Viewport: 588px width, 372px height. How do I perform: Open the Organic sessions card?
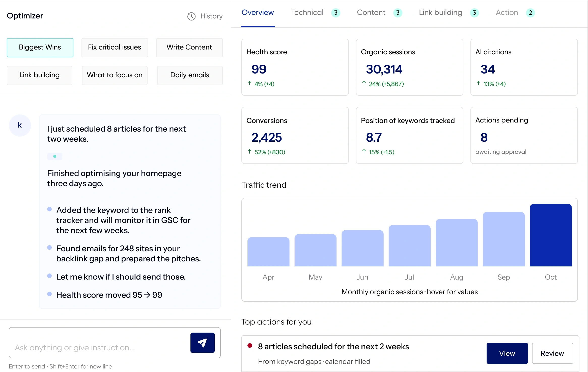pyautogui.click(x=409, y=67)
